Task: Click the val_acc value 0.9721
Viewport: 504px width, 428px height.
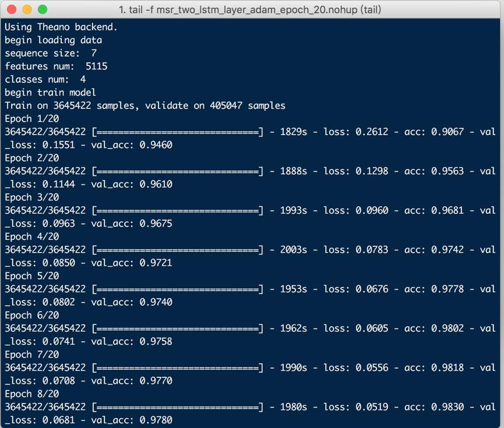Action: click(x=156, y=263)
